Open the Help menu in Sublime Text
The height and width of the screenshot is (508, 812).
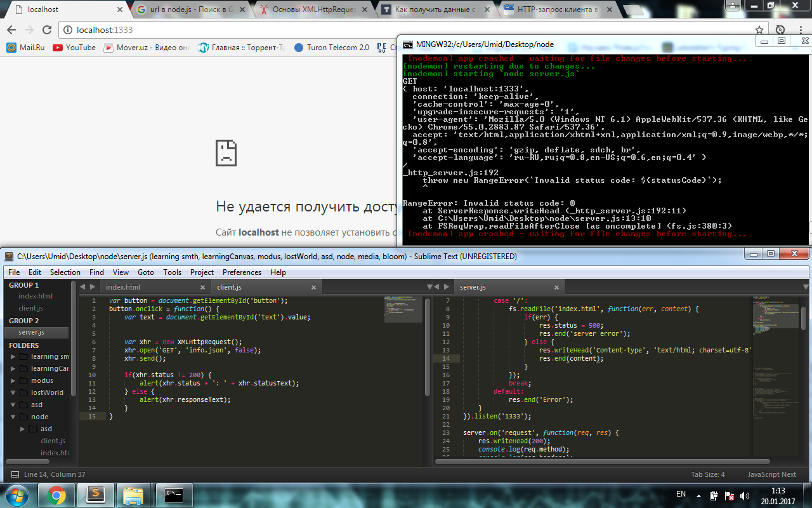pyautogui.click(x=278, y=272)
